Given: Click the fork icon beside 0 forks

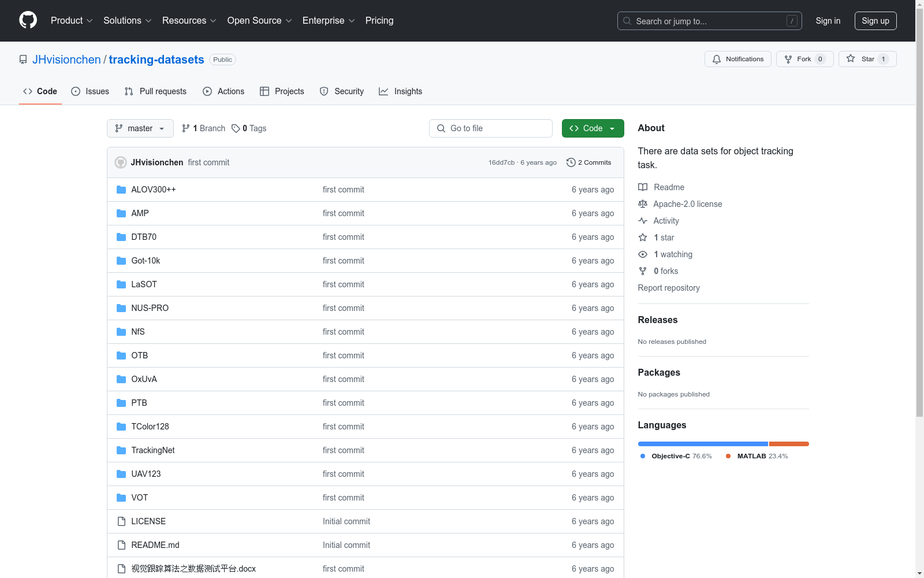Looking at the screenshot, I should 643,271.
